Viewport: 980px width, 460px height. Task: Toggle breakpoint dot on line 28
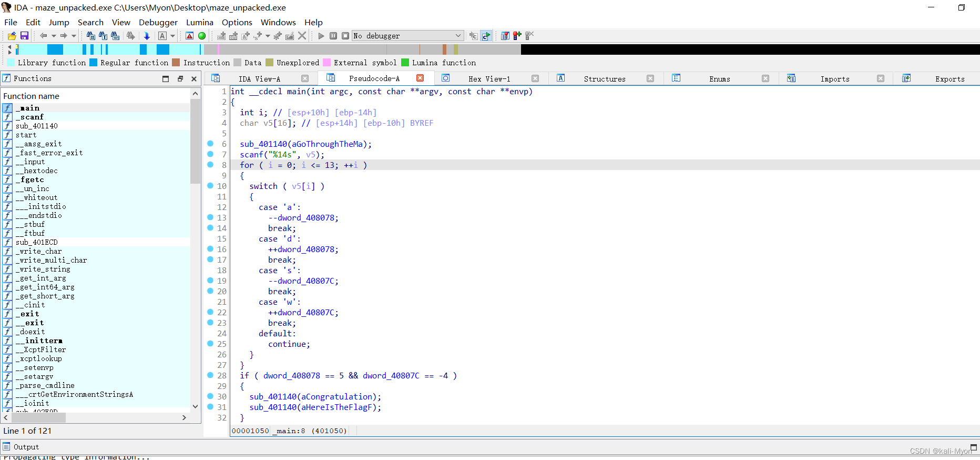[210, 375]
